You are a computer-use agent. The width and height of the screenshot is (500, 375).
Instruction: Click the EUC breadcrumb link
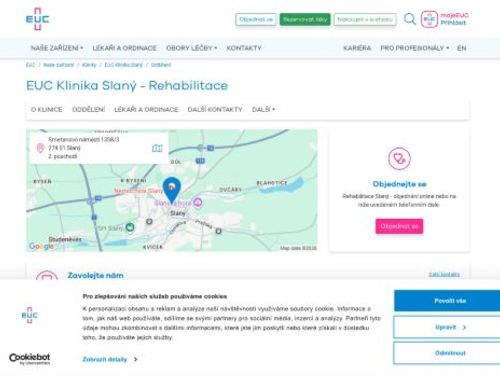point(30,65)
